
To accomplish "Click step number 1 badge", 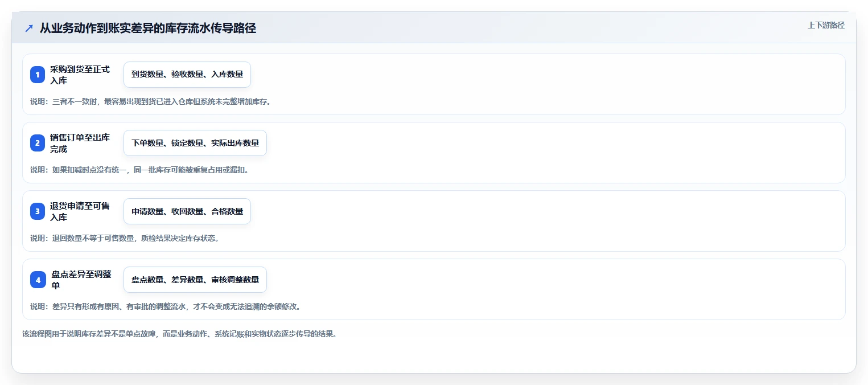I will click(x=38, y=75).
